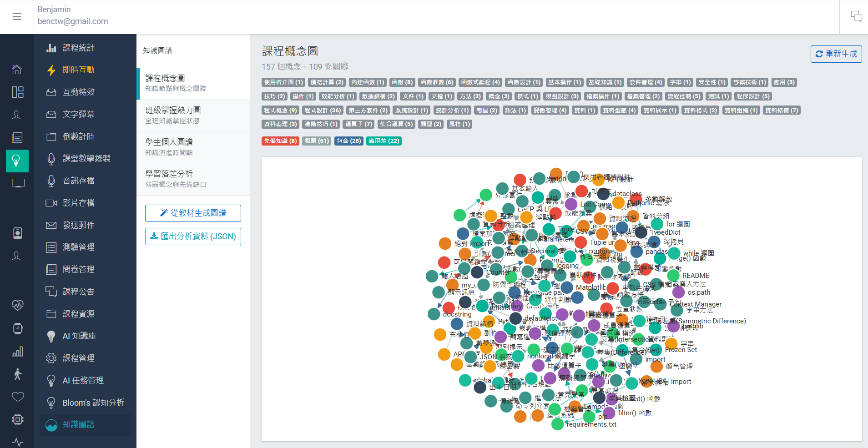Image resolution: width=868 pixels, height=448 pixels.
Task: Toggle the 相關 (51) relation filter
Action: pyautogui.click(x=317, y=141)
